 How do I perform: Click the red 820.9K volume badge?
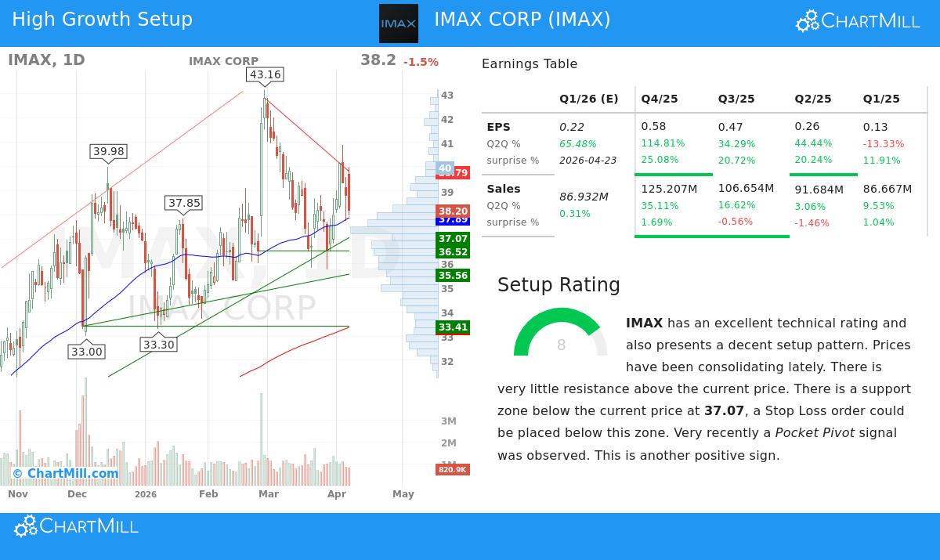(452, 469)
